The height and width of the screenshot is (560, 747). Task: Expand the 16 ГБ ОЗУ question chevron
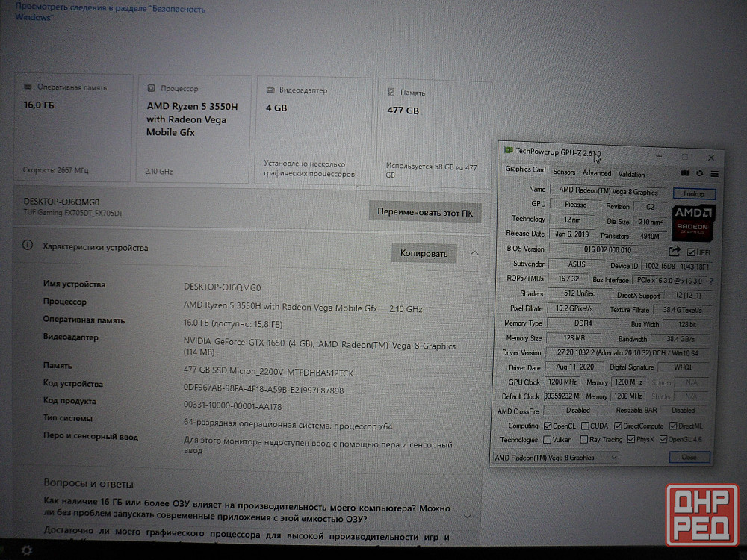[468, 516]
